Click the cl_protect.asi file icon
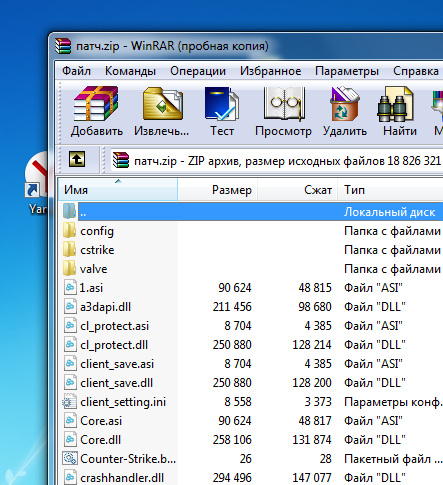 (x=70, y=325)
